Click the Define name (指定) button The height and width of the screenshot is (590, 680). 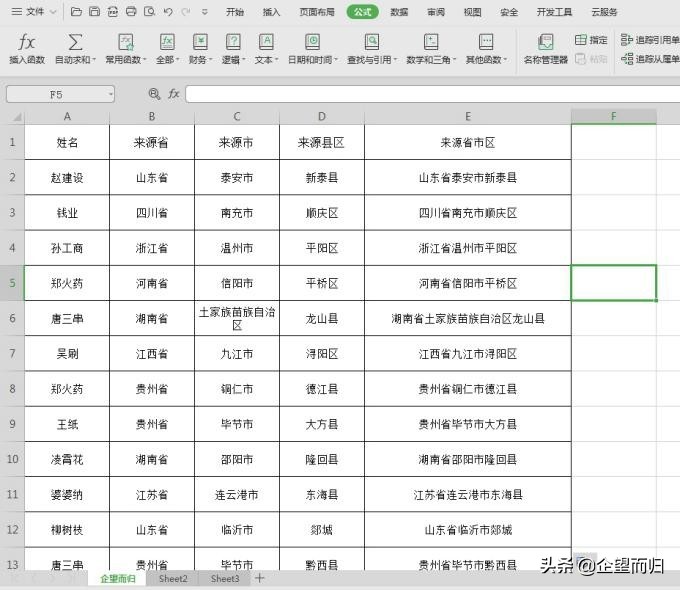point(591,40)
